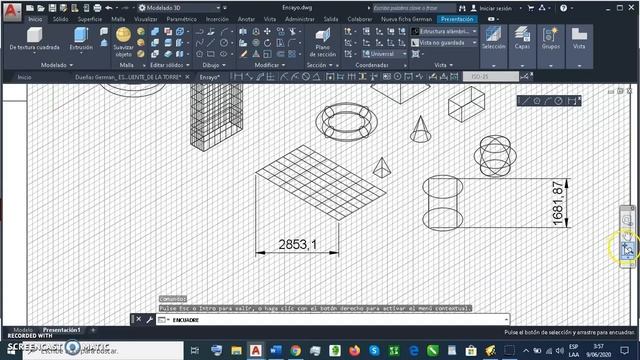Open the Vista no guardada dropdown
640x360 pixels.
444,42
